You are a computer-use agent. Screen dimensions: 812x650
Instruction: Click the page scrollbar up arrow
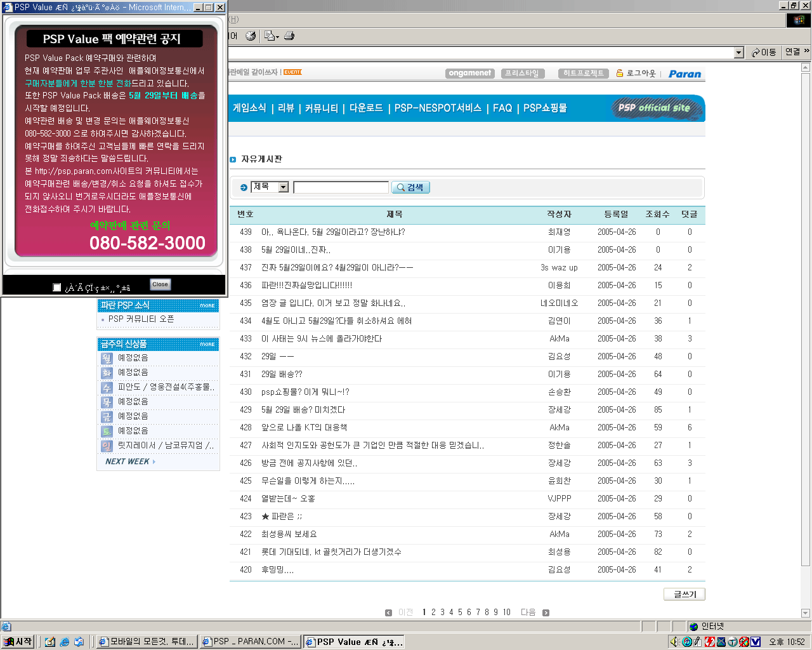pos(806,67)
